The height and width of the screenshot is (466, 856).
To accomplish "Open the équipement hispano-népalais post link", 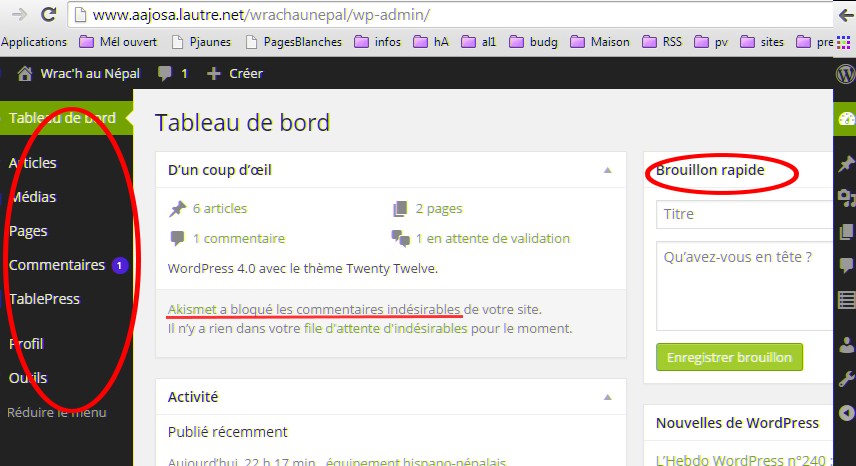I will 417,462.
